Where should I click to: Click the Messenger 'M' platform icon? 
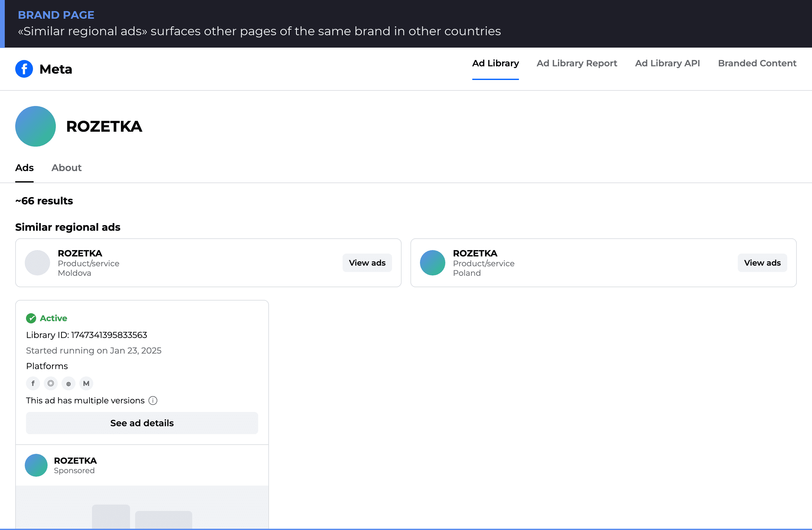pyautogui.click(x=86, y=383)
